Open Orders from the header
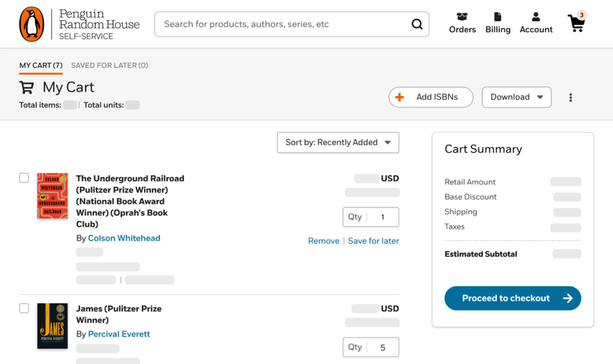Screen dimensions: 613x364 (x=462, y=23)
